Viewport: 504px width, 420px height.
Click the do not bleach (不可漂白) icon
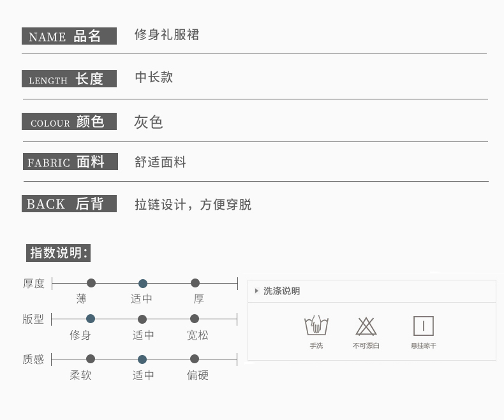pos(366,326)
